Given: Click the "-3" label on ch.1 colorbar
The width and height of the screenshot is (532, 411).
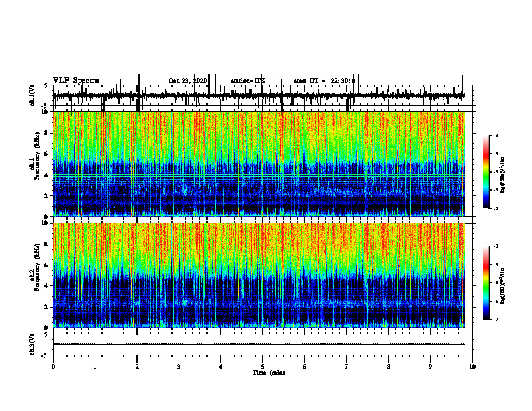Looking at the screenshot, I should pos(496,136).
